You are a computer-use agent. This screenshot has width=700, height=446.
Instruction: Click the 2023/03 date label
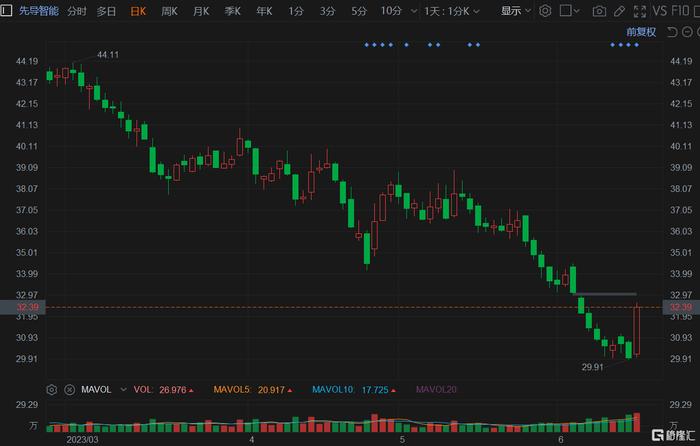(83, 439)
